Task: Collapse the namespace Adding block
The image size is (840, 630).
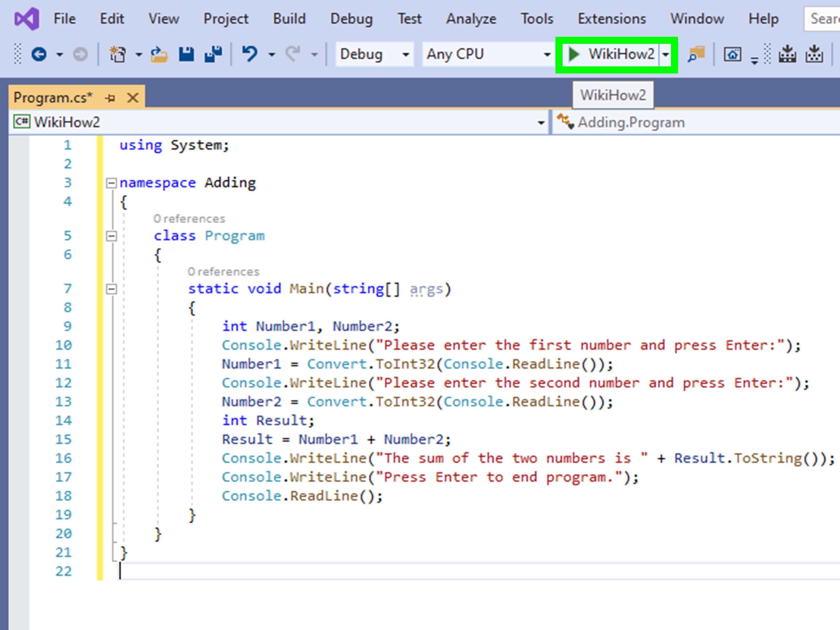Action: coord(111,183)
